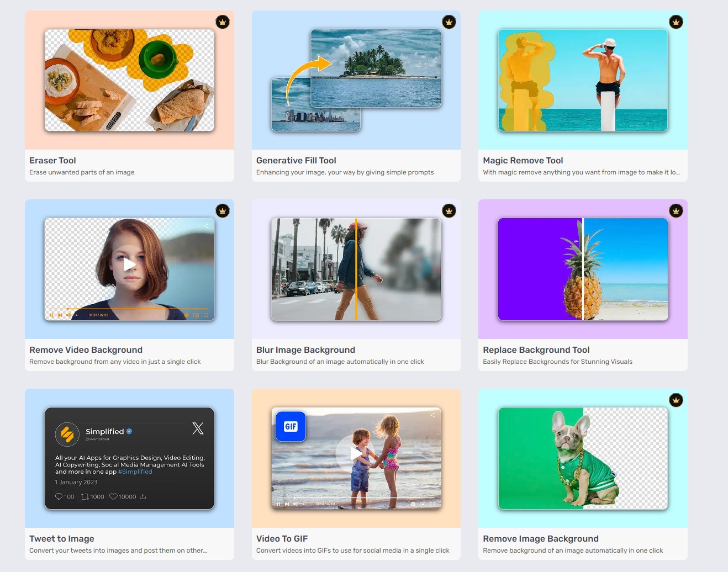Viewport: 728px width, 572px height.
Task: Click the French bulldog Remove Image Background thumbnail
Action: pyautogui.click(x=583, y=458)
